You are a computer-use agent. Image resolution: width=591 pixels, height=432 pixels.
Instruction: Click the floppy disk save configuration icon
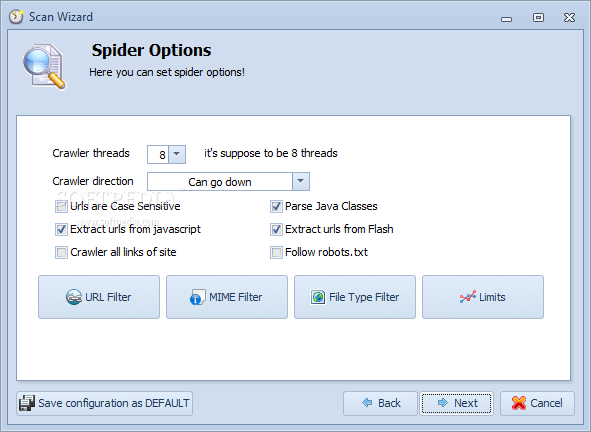point(27,403)
